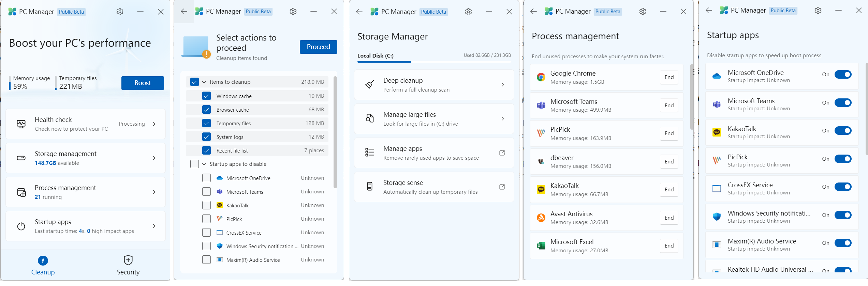Image resolution: width=868 pixels, height=286 pixels.
Task: Turn off the CrossEX Service startup toggle
Action: (843, 187)
